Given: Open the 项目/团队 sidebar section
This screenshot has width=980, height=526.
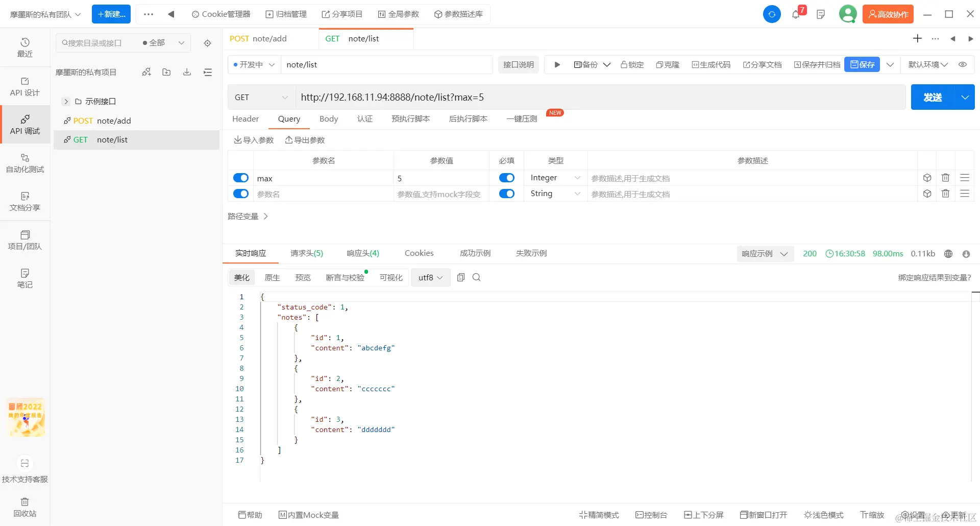Looking at the screenshot, I should [x=25, y=241].
